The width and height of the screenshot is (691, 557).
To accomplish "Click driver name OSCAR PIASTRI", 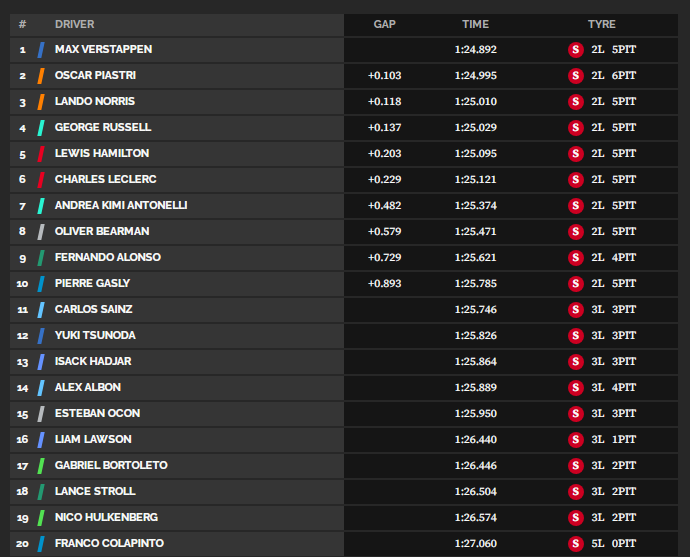I will (x=95, y=75).
